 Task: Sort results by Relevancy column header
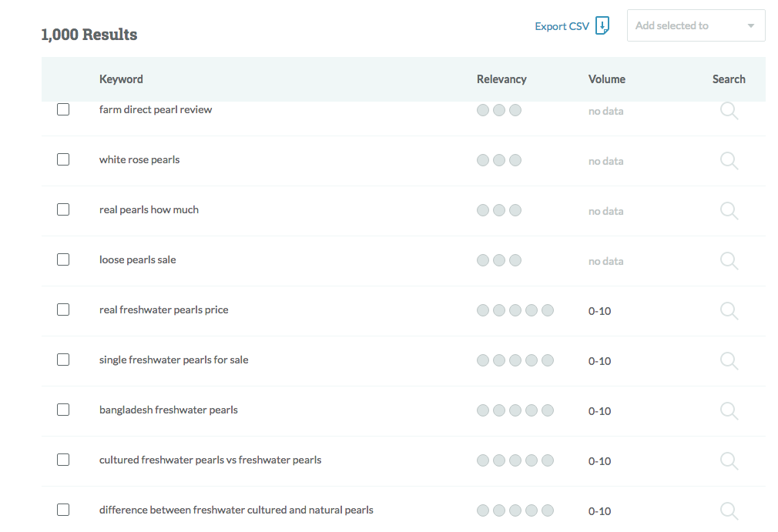pyautogui.click(x=501, y=79)
